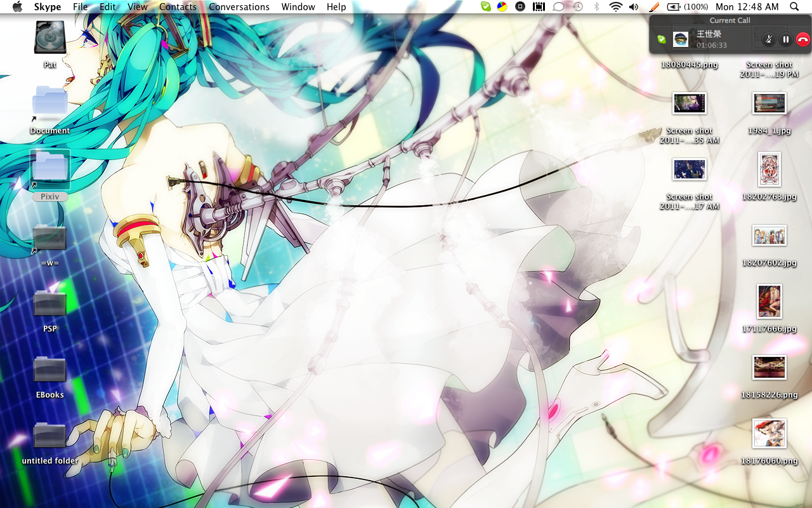Viewport: 812px width, 508px height.
Task: Select the Screen shot file ending 19 PM
Action: point(769,69)
